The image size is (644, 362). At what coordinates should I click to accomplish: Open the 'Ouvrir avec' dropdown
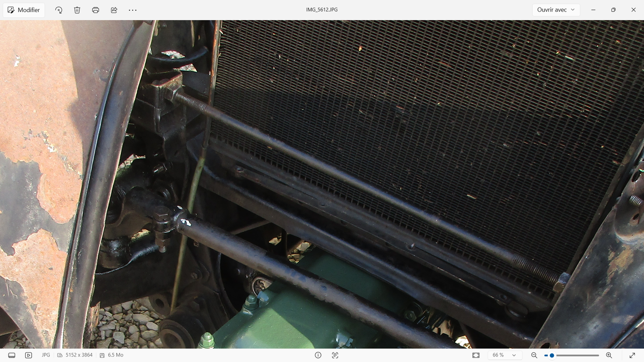pyautogui.click(x=556, y=10)
